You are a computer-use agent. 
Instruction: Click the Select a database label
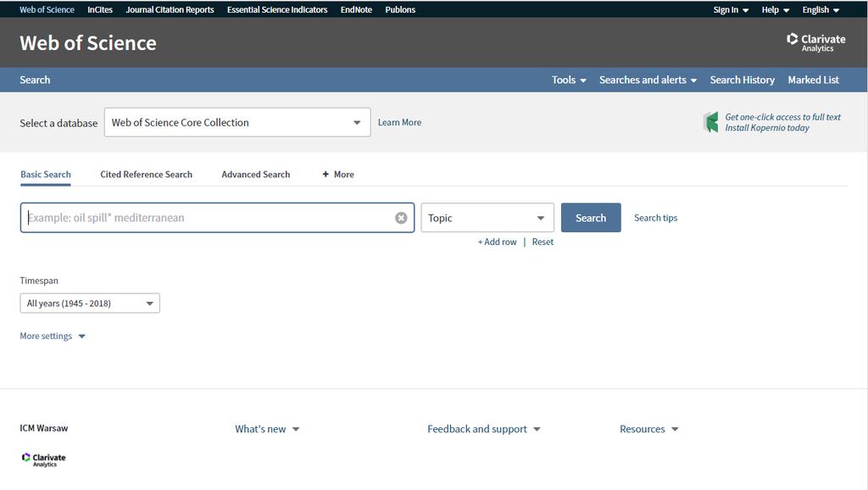coord(58,123)
